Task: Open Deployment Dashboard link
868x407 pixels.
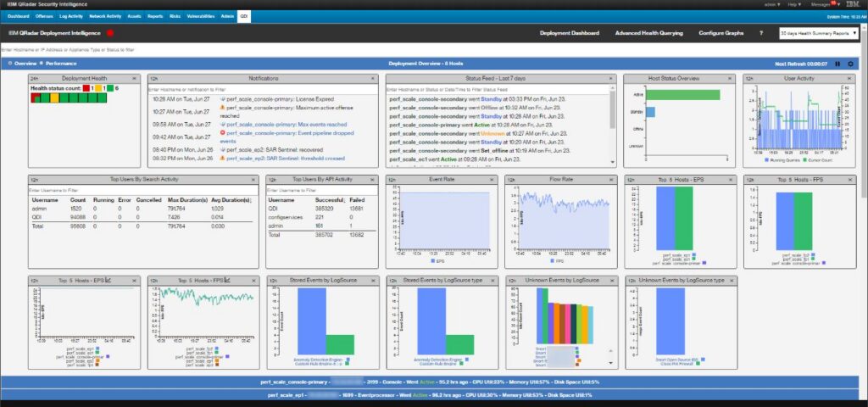Action: [569, 33]
